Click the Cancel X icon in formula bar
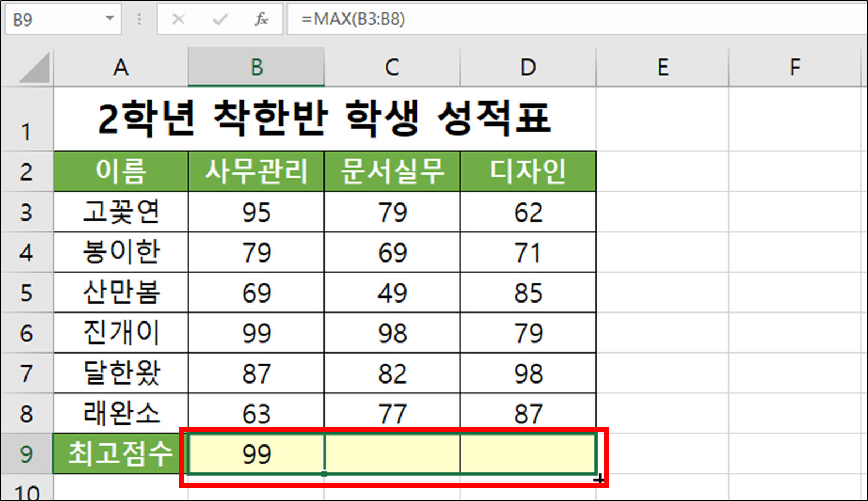This screenshot has height=501, width=868. [179, 18]
